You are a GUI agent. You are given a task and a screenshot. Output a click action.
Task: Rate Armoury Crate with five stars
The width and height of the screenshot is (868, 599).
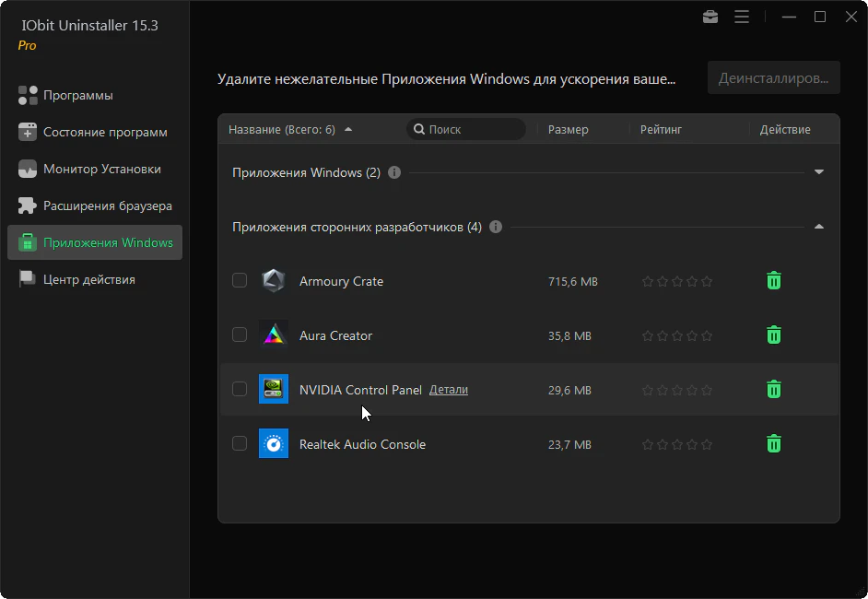[707, 281]
